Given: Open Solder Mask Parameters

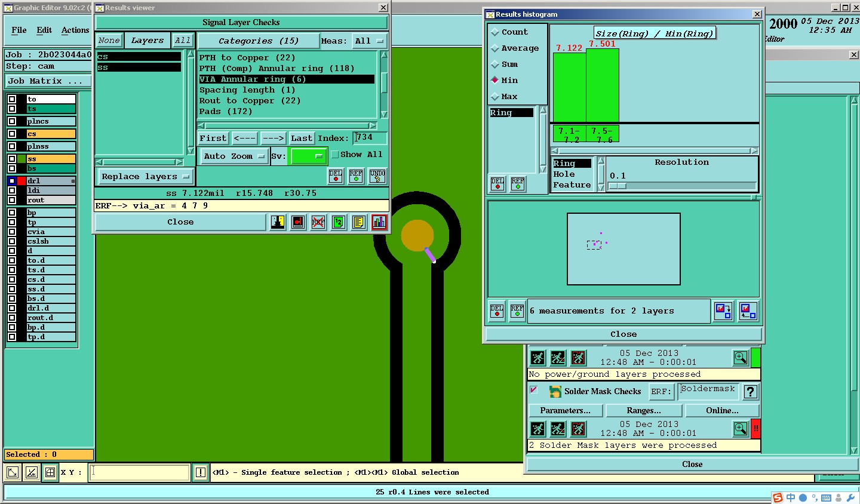Looking at the screenshot, I should (x=566, y=411).
